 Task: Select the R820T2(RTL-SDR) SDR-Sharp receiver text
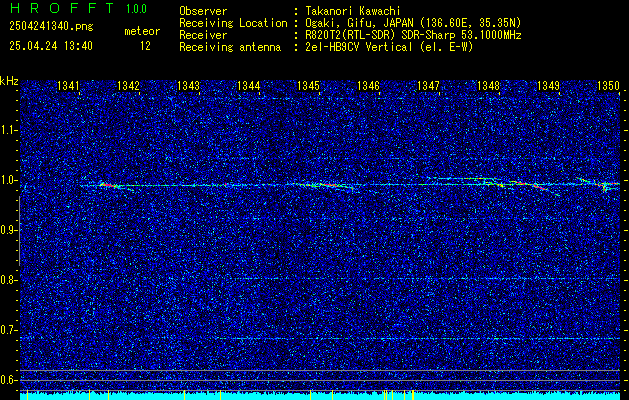[x=413, y=35]
